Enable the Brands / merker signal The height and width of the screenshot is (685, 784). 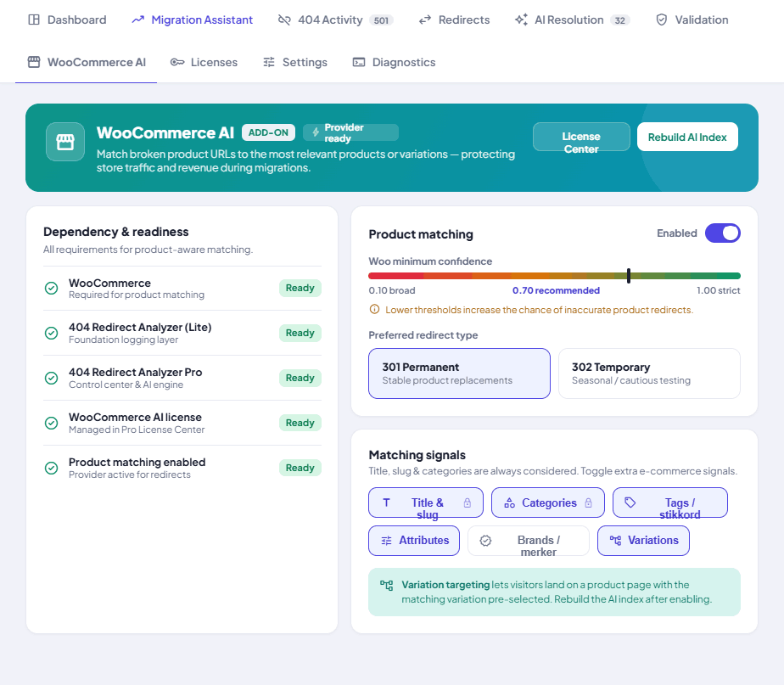tap(529, 541)
